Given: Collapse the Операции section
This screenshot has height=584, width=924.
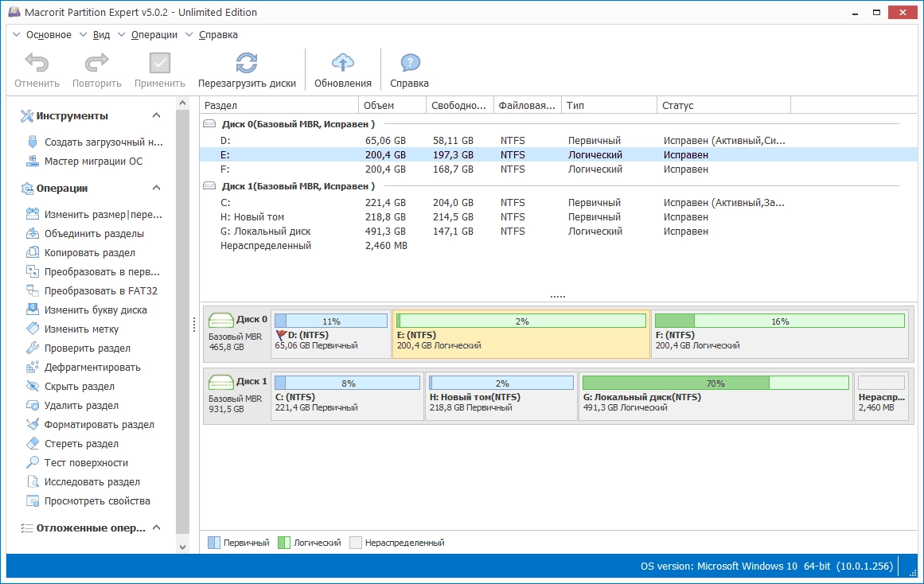Looking at the screenshot, I should click(x=156, y=188).
